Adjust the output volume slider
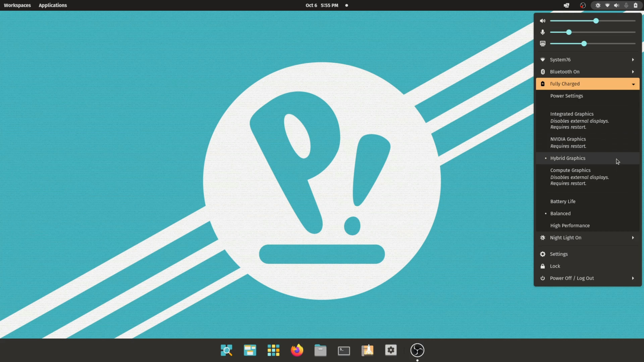 [593, 21]
